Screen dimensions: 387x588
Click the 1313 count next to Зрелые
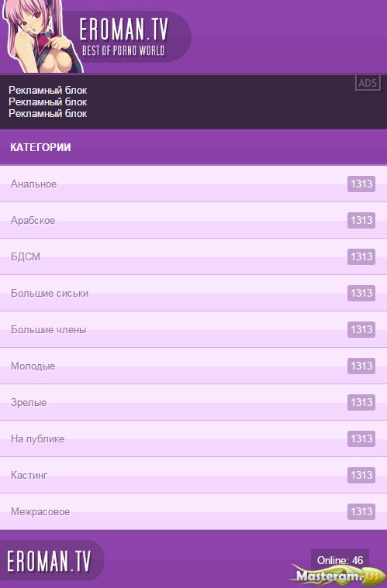(x=361, y=402)
